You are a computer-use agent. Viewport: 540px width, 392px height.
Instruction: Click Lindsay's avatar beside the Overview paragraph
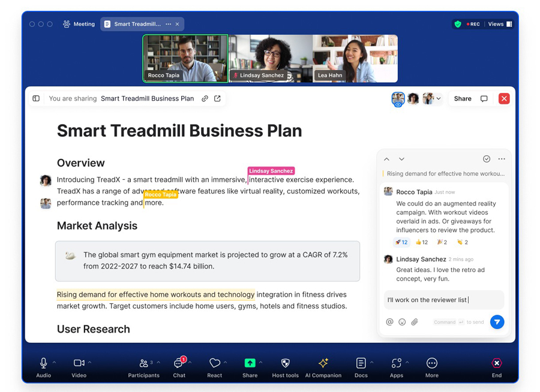point(46,180)
